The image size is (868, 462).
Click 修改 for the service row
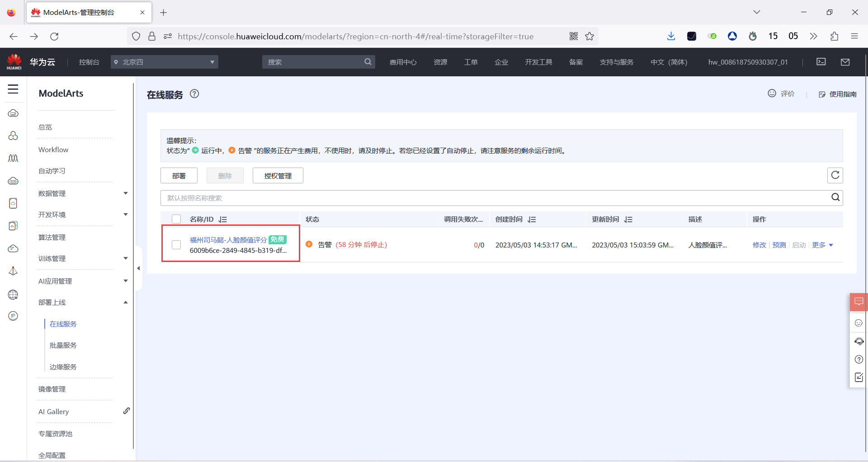click(759, 245)
